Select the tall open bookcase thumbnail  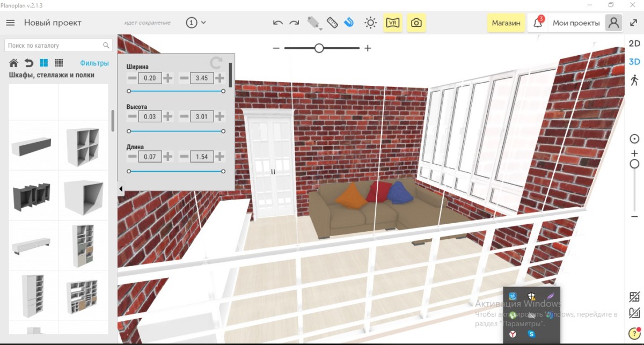pyautogui.click(x=83, y=245)
